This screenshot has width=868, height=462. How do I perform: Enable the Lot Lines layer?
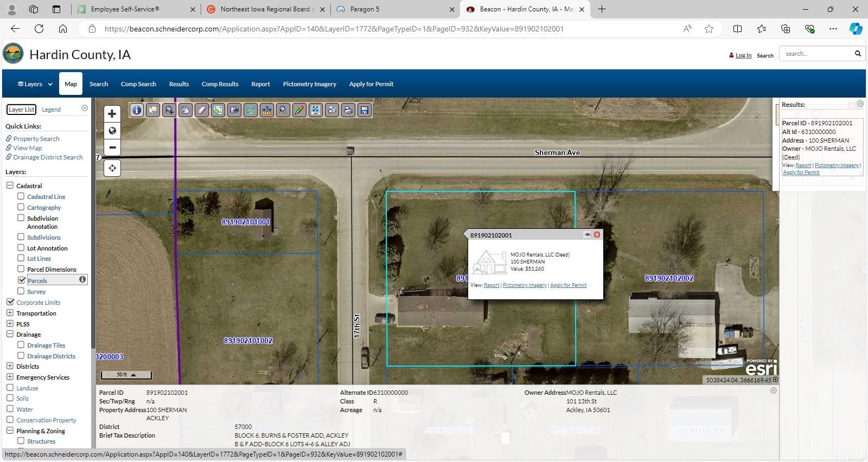coord(21,258)
